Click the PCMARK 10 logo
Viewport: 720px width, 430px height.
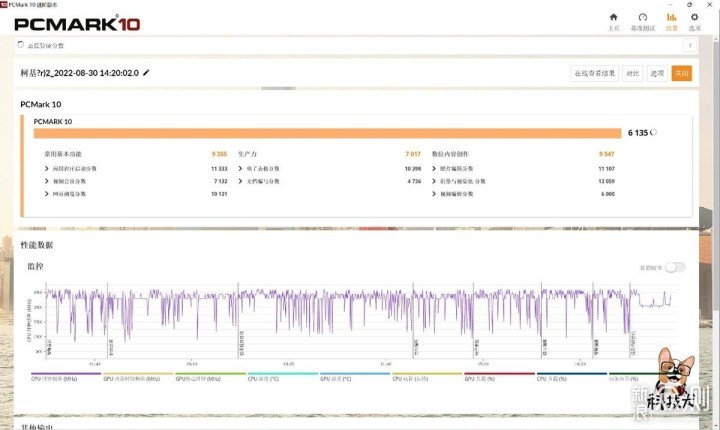click(77, 24)
